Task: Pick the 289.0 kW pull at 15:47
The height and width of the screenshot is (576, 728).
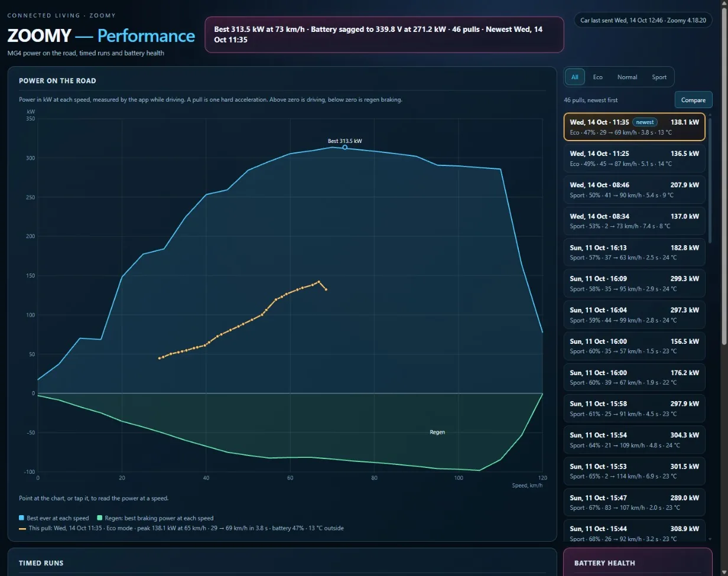Action: pos(634,503)
